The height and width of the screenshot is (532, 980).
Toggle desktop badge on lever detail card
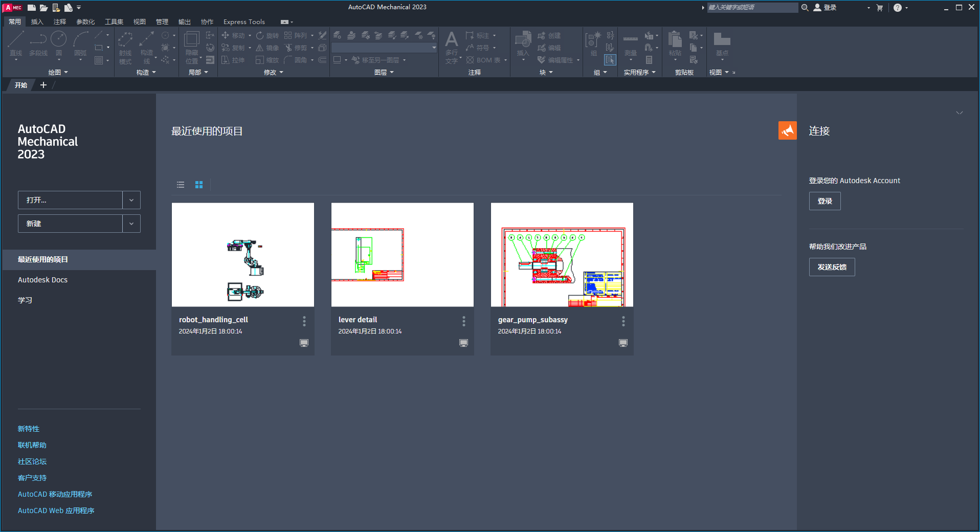[463, 343]
